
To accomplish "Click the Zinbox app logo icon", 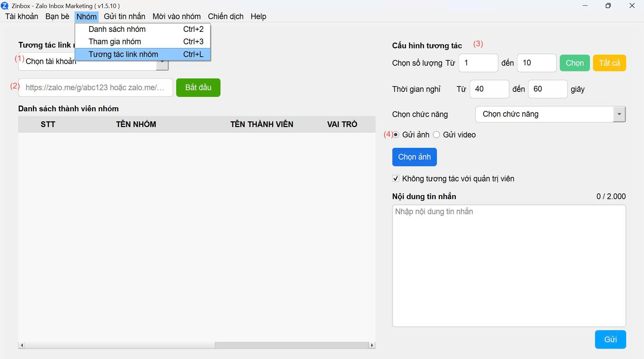I will (5, 6).
